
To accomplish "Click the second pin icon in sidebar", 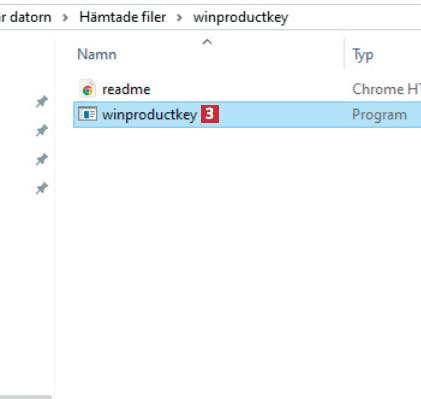I will (x=42, y=130).
